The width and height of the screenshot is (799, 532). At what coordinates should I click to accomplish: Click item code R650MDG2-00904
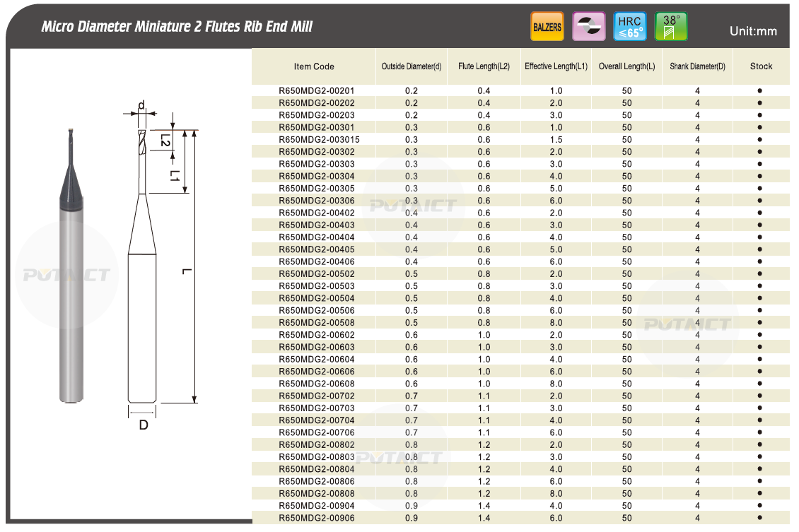coord(317,506)
